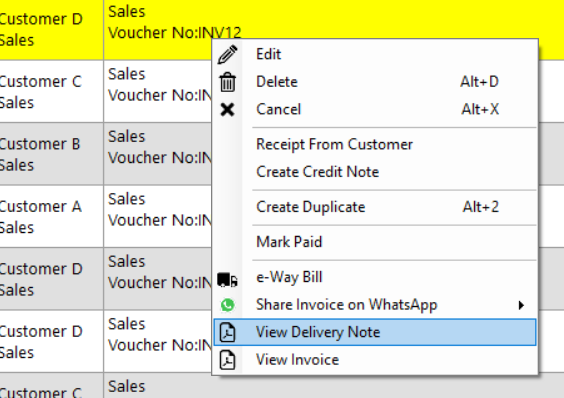Image resolution: width=564 pixels, height=398 pixels.
Task: Open the e-Way Bill menu entry
Action: (x=289, y=277)
